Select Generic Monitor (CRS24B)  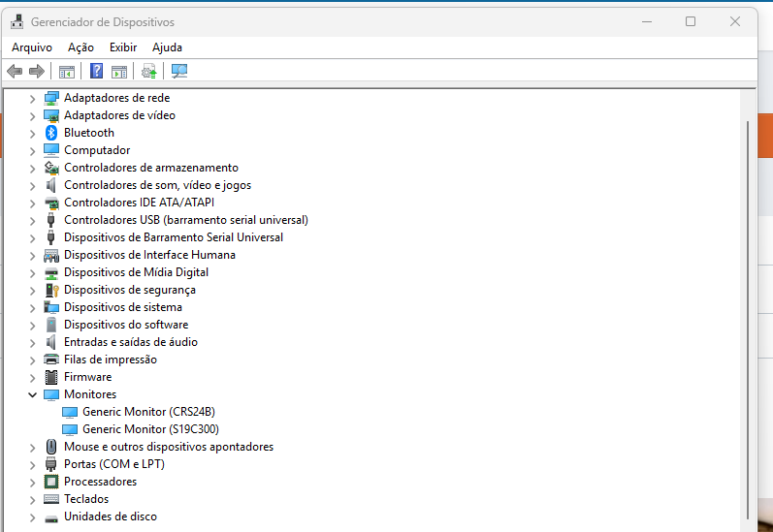[x=149, y=412]
